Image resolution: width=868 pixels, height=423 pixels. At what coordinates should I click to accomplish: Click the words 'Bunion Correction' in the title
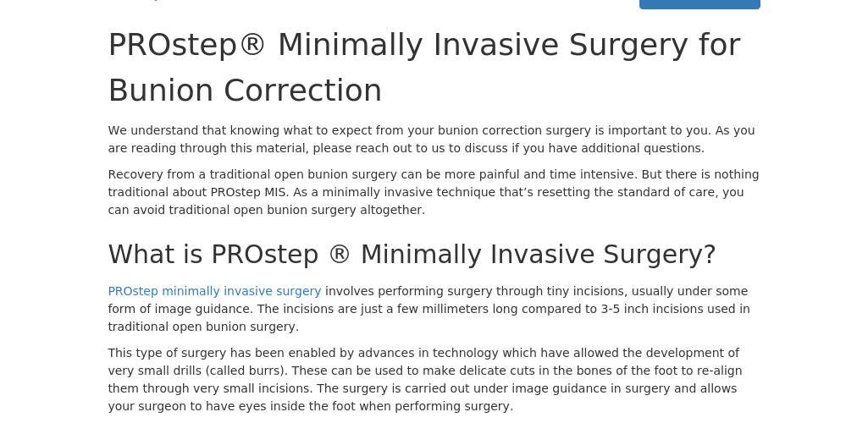tap(245, 91)
